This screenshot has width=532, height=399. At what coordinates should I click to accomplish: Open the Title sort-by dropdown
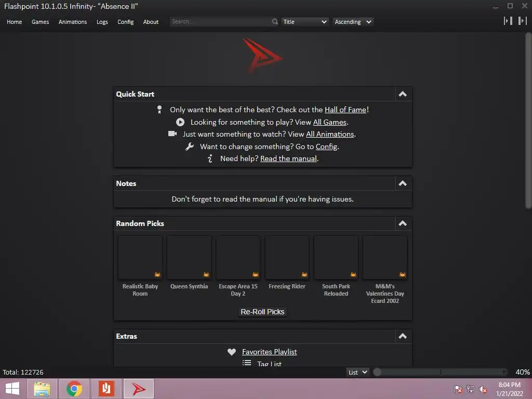[304, 22]
